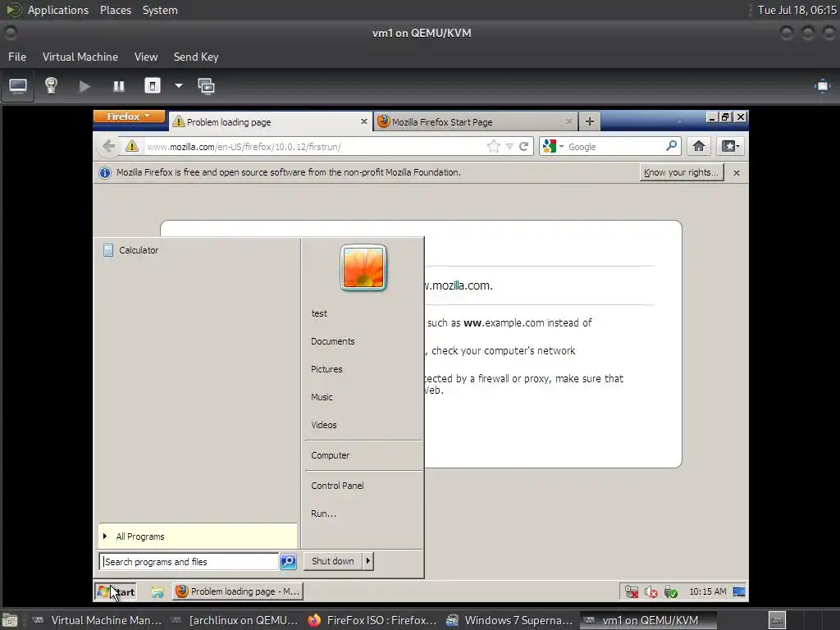Expand shut down options arrow
The height and width of the screenshot is (630, 840).
coord(368,561)
